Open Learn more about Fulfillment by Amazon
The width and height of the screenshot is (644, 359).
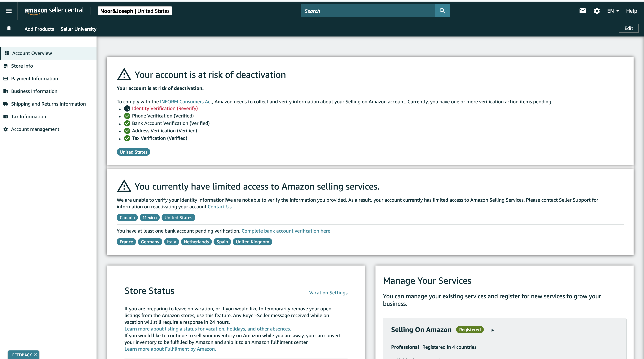pyautogui.click(x=170, y=349)
